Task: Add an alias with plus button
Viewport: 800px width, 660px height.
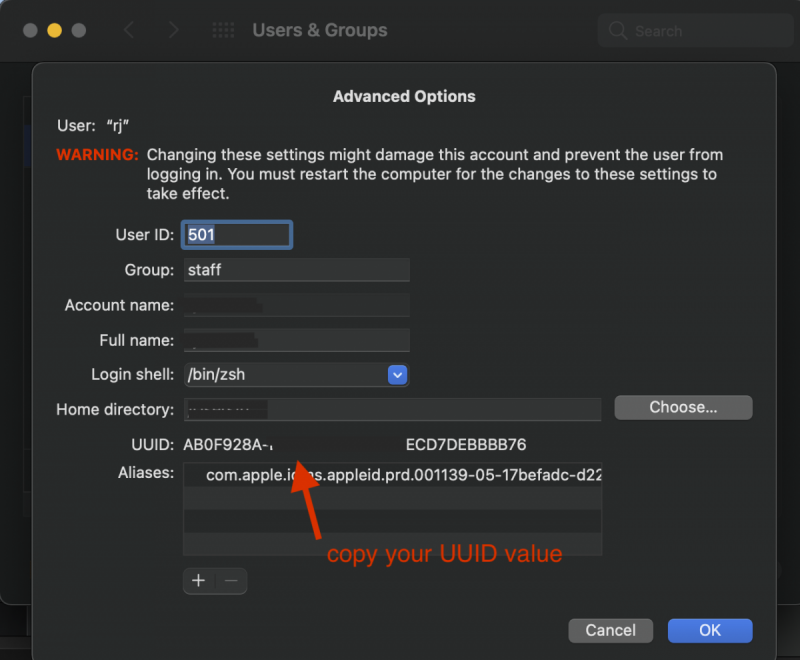Action: [199, 581]
